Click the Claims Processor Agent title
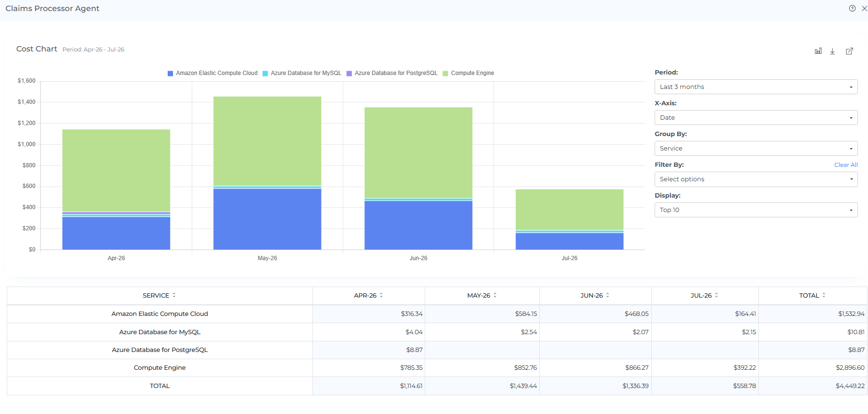The image size is (868, 414). pyautogui.click(x=52, y=9)
